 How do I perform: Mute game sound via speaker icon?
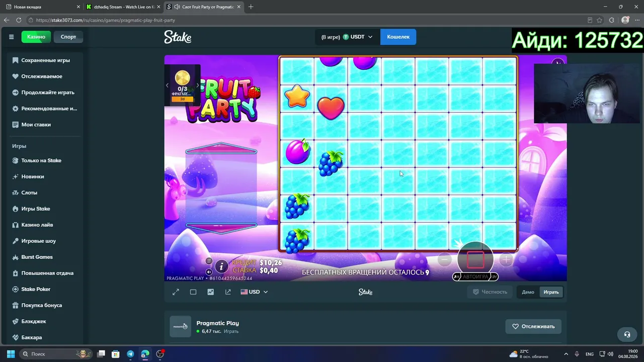[x=209, y=272]
